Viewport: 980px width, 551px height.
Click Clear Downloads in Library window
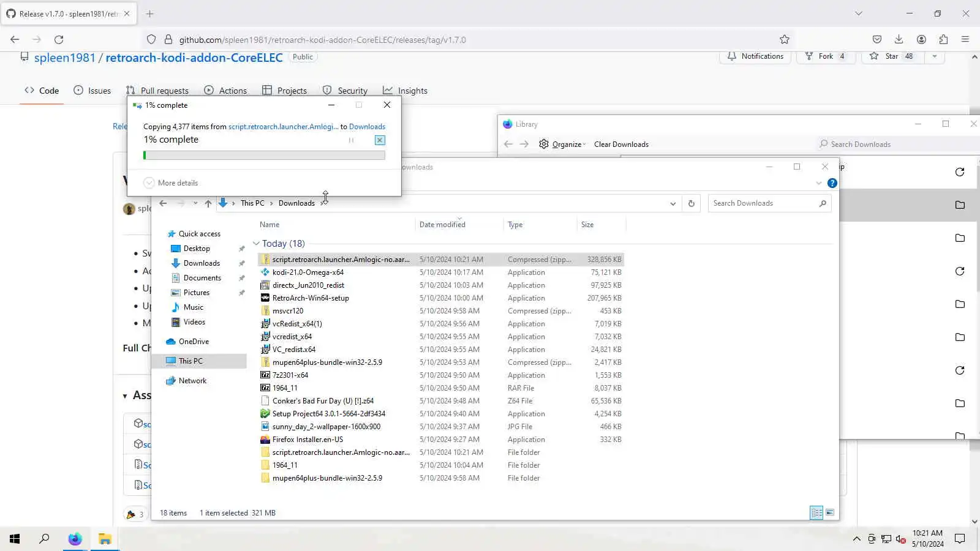tap(621, 144)
